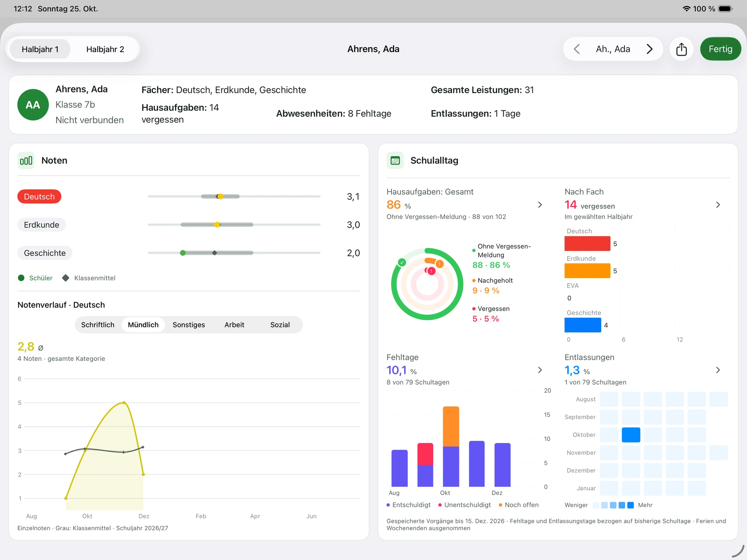The height and width of the screenshot is (560, 747).
Task: Tap the Fertig button
Action: point(720,49)
